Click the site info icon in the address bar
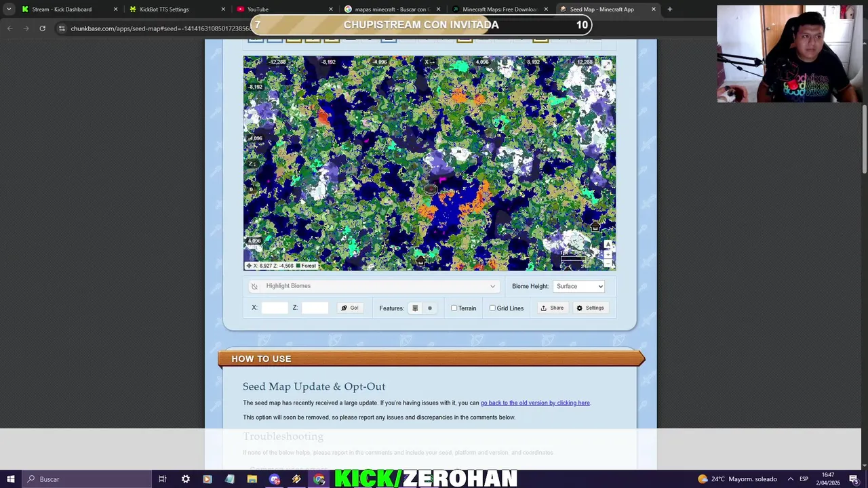Screen dimensions: 868x488 62,28
